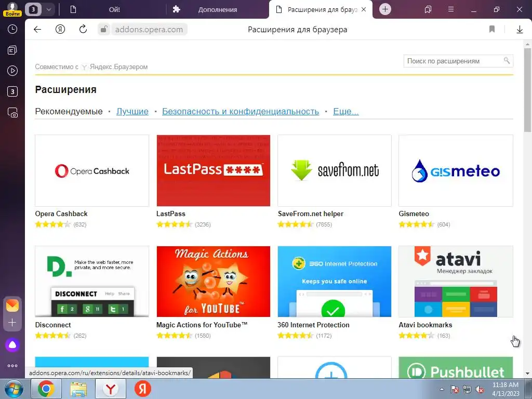Click the muted volume tray icon
532x399 pixels.
point(480,390)
